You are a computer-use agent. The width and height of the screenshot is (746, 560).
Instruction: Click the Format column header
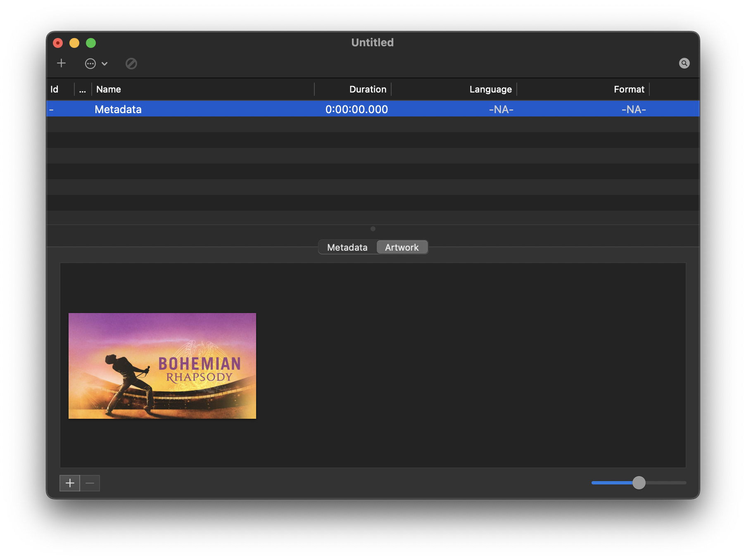point(583,89)
